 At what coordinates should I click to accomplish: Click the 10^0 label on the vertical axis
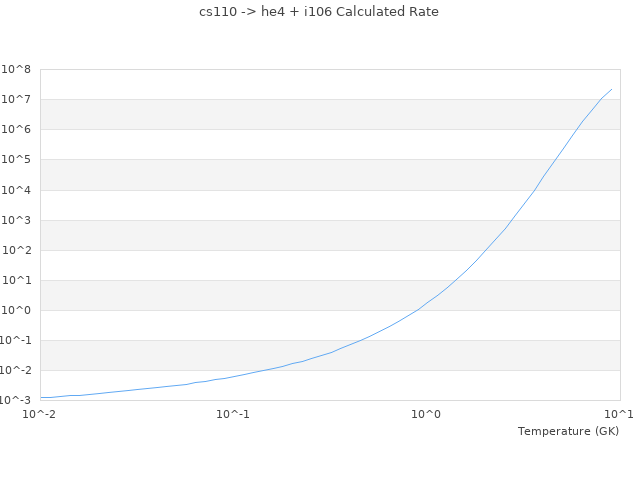[17, 310]
